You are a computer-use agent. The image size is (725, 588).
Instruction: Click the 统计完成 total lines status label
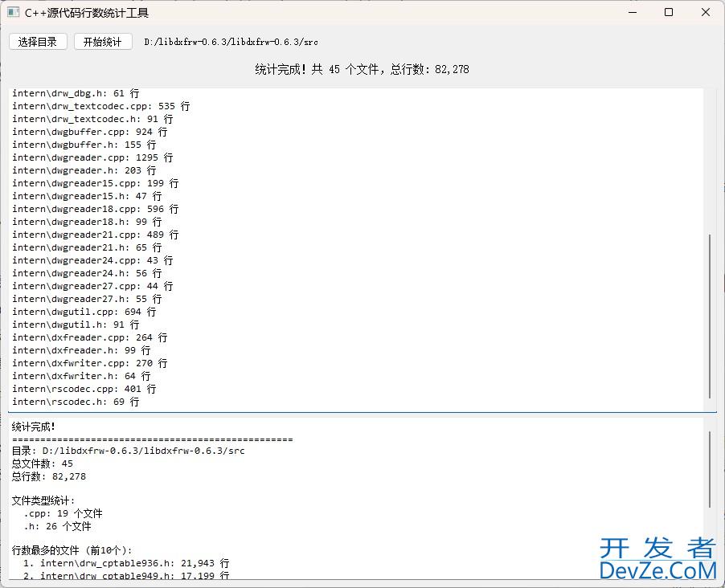tap(362, 69)
